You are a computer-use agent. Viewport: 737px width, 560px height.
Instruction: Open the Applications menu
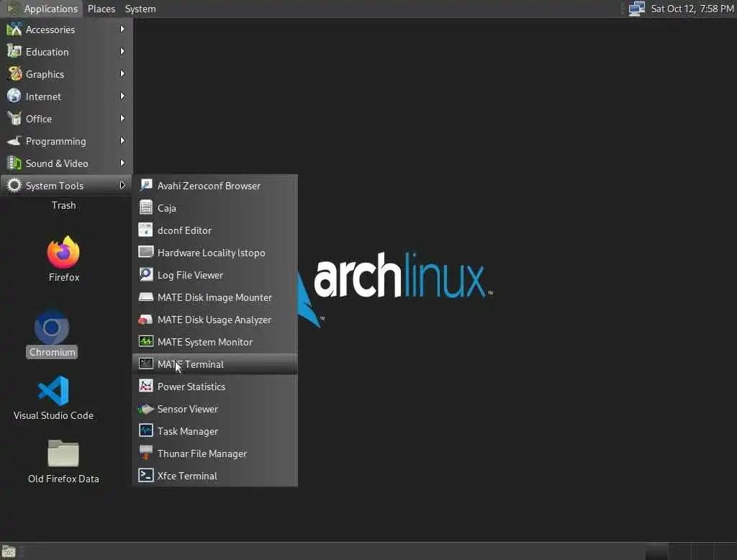tap(42, 9)
